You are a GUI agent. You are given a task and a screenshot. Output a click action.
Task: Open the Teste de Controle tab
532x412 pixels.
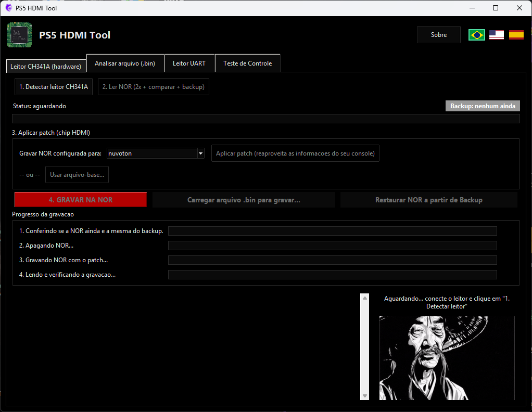pos(248,63)
